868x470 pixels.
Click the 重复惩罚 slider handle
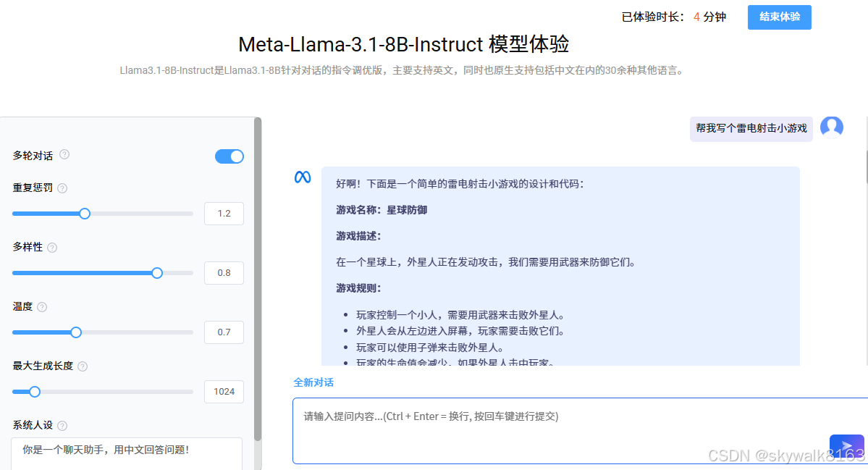coord(85,214)
